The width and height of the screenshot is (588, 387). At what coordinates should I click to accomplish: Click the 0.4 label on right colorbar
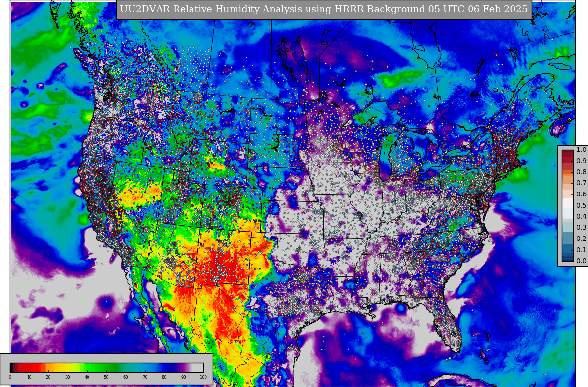click(x=581, y=216)
